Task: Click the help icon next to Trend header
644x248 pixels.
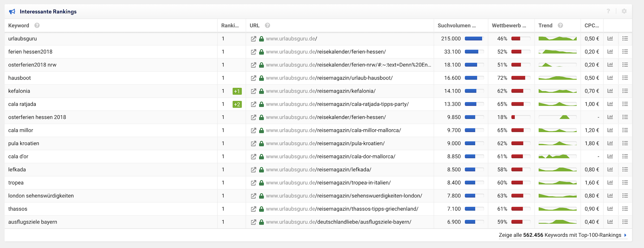Action: (560, 25)
